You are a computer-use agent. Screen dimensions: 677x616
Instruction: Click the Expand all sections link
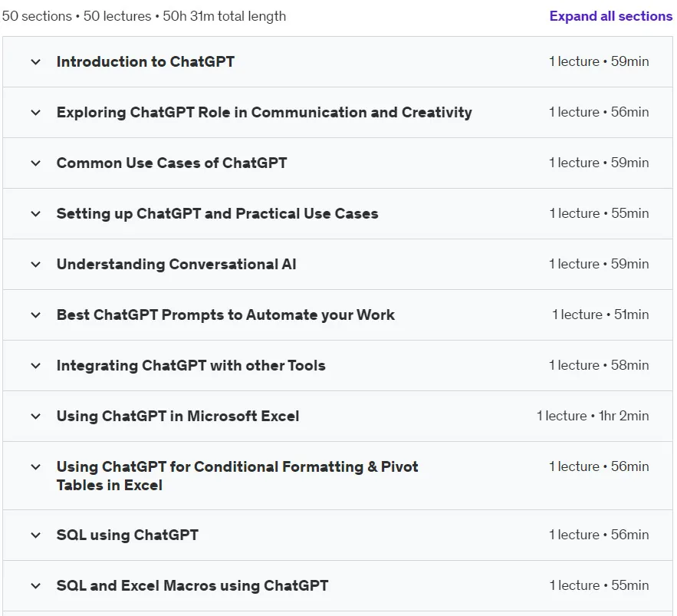click(610, 16)
